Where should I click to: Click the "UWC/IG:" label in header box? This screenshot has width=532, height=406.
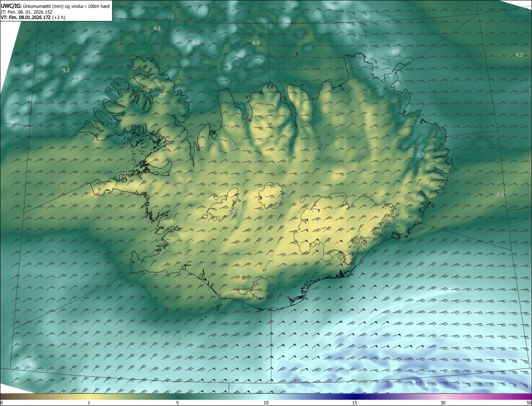(11, 6)
